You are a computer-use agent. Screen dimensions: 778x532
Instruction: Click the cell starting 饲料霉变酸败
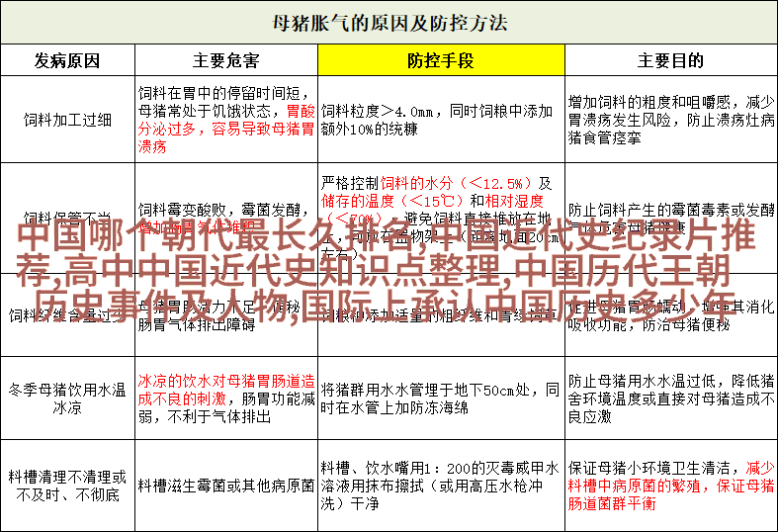[226, 218]
